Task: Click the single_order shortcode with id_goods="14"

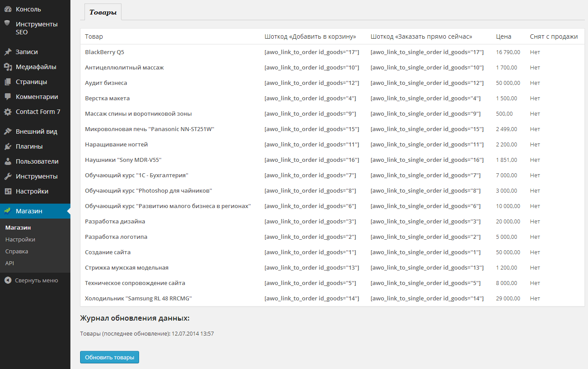Action: pos(427,299)
